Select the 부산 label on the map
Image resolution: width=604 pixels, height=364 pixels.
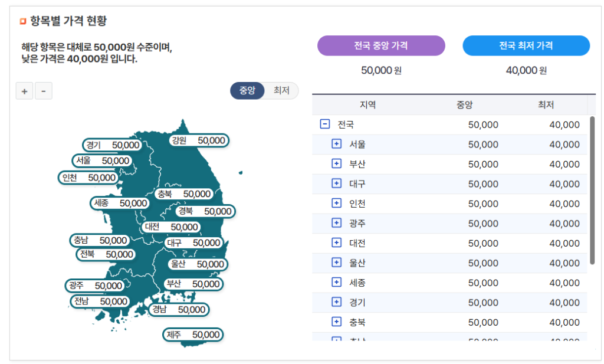click(x=193, y=284)
